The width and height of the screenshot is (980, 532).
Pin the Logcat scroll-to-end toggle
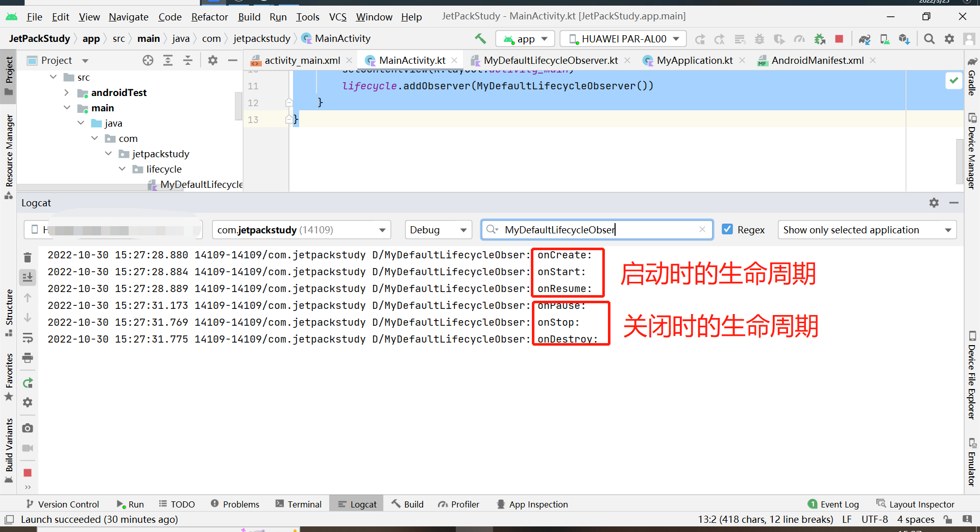(28, 277)
